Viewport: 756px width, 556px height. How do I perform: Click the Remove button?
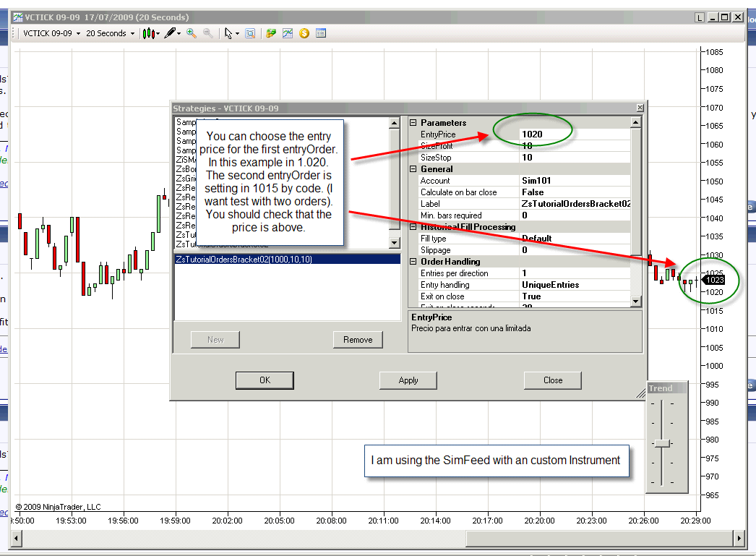(358, 340)
